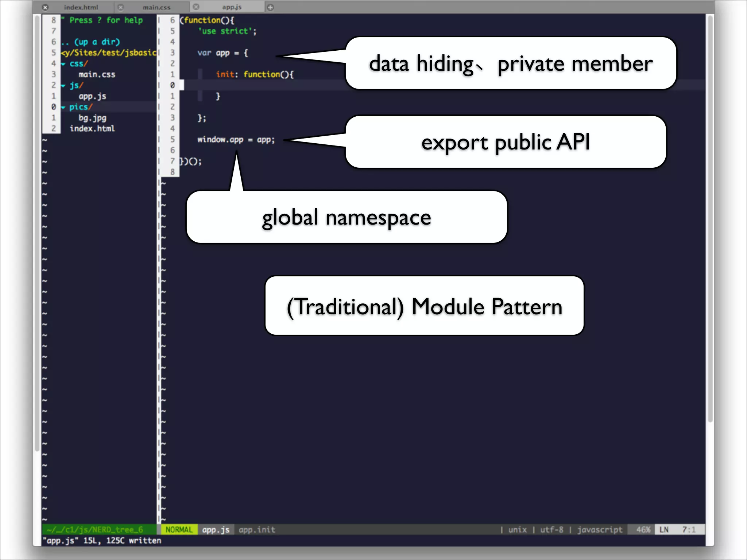Open main.css in the file tree
747x560 pixels.
coord(97,74)
